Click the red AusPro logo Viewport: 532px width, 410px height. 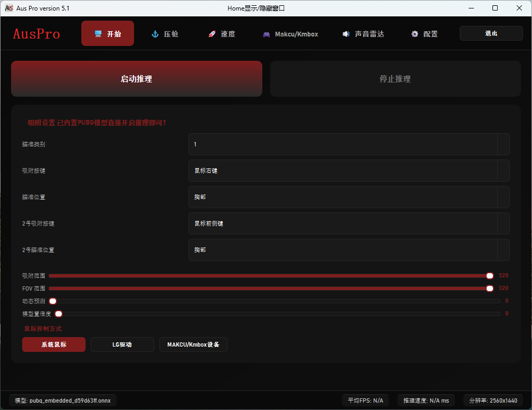[x=36, y=34]
